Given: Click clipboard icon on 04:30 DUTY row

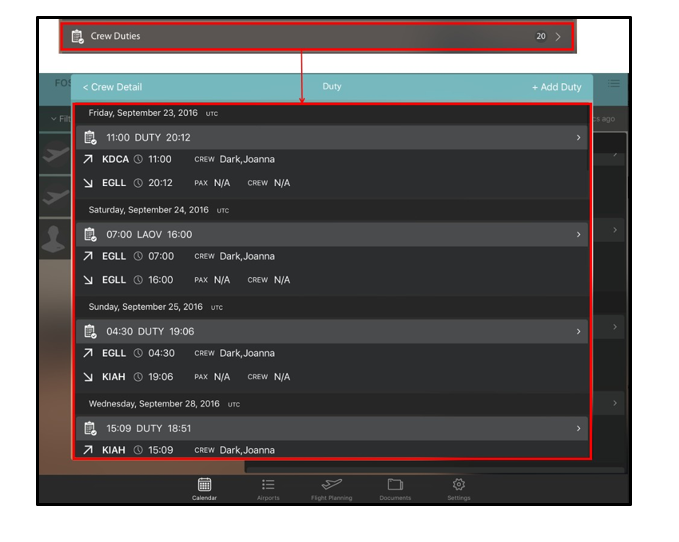Looking at the screenshot, I should [90, 332].
